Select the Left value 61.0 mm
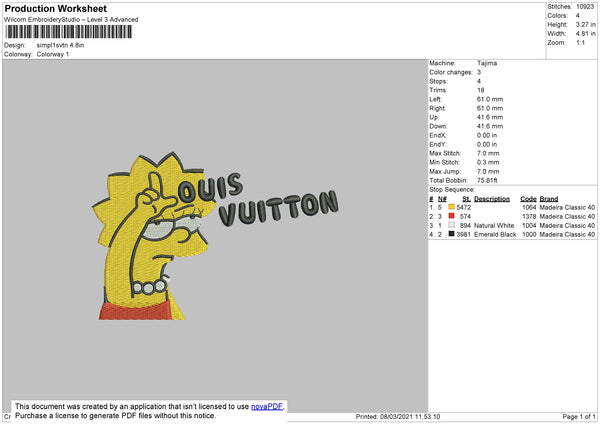 pyautogui.click(x=490, y=99)
